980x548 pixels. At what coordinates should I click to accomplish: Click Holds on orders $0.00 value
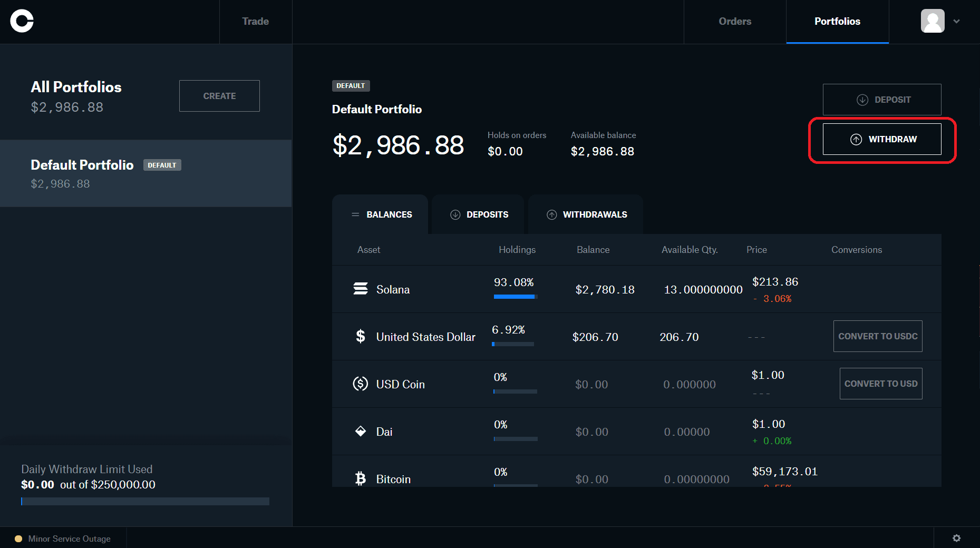click(x=505, y=152)
